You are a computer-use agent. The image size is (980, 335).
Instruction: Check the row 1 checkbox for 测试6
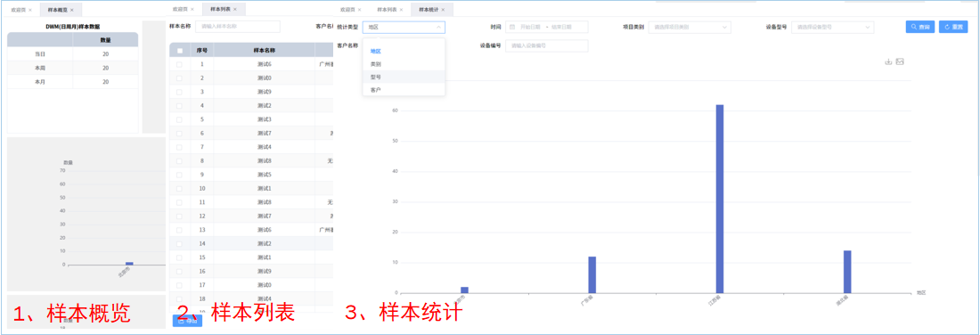(x=180, y=64)
